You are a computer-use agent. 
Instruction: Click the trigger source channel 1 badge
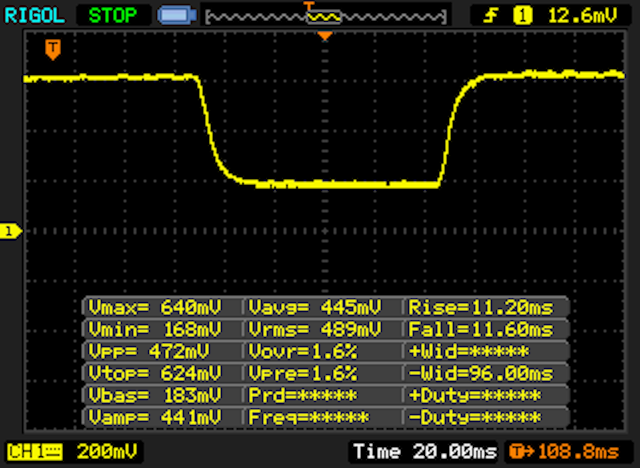(x=522, y=16)
